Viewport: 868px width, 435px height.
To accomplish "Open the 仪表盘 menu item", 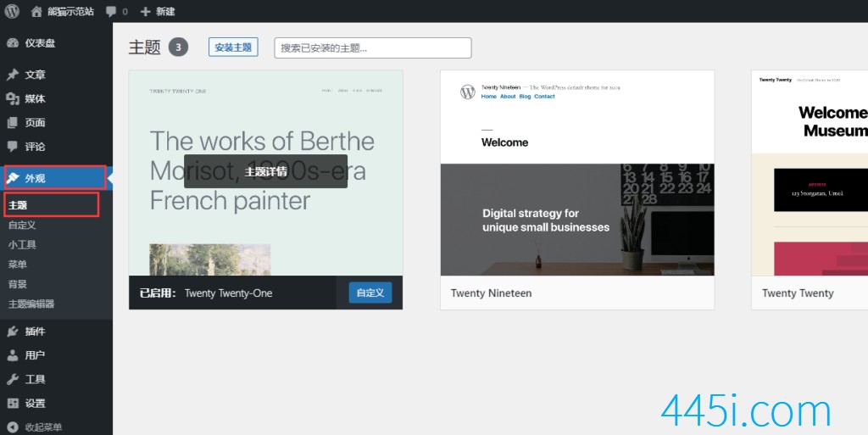I will tap(56, 43).
